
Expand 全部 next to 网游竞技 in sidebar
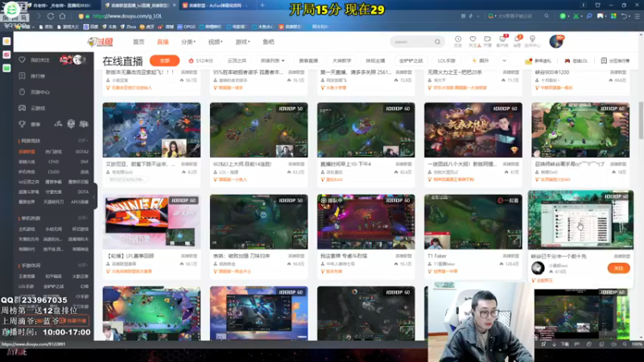[x=83, y=141]
